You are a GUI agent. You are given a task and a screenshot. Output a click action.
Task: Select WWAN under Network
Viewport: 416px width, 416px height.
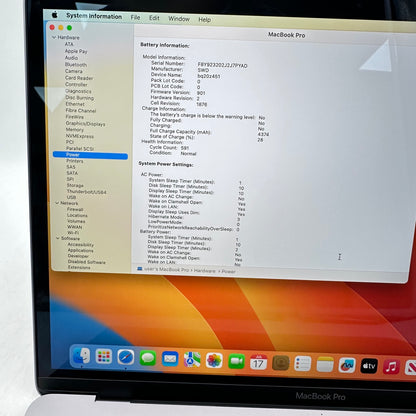tap(75, 227)
